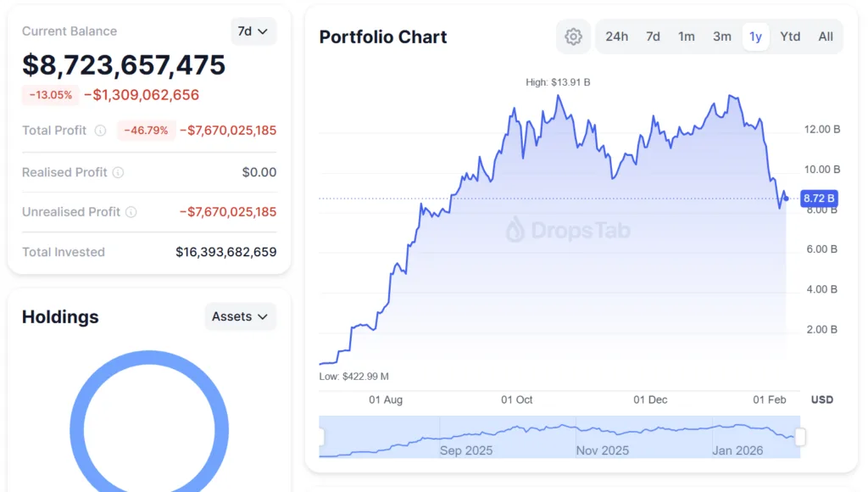Screen dimensions: 868x492
Task: Click the Total Profit info icon
Action: pyautogui.click(x=100, y=131)
